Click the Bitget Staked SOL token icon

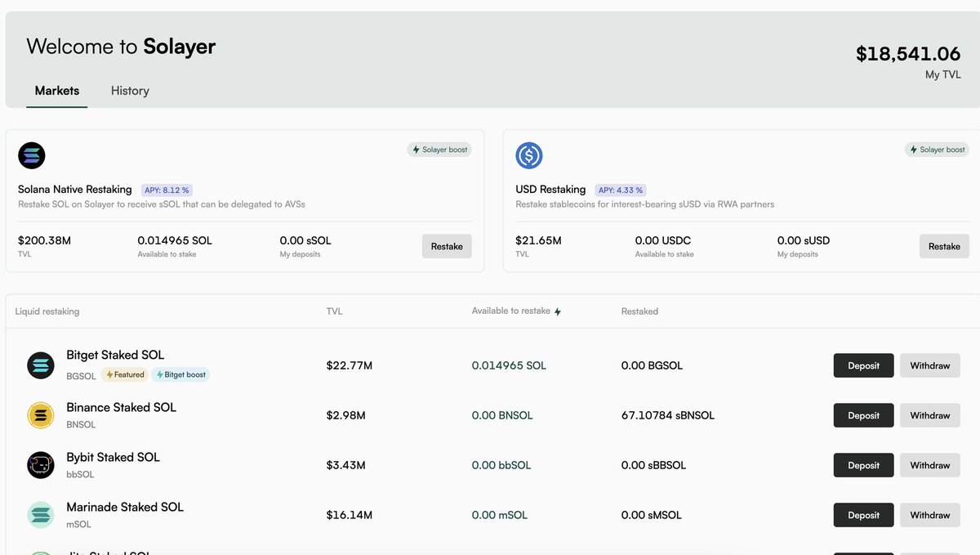pyautogui.click(x=41, y=365)
